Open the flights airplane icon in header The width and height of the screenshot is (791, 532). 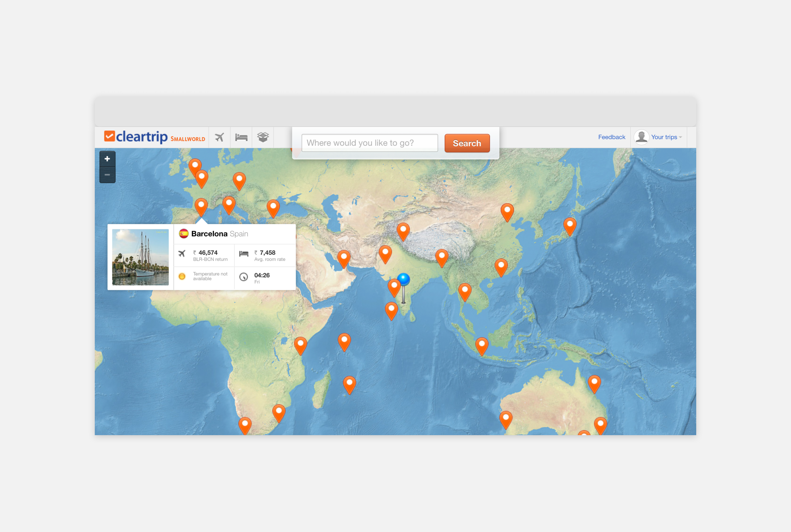(x=219, y=137)
